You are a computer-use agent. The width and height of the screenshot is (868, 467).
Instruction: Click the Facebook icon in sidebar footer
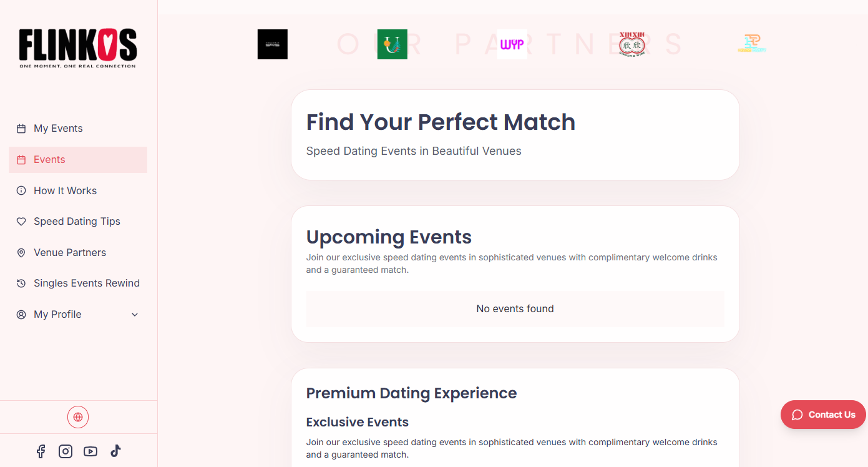[x=41, y=451]
